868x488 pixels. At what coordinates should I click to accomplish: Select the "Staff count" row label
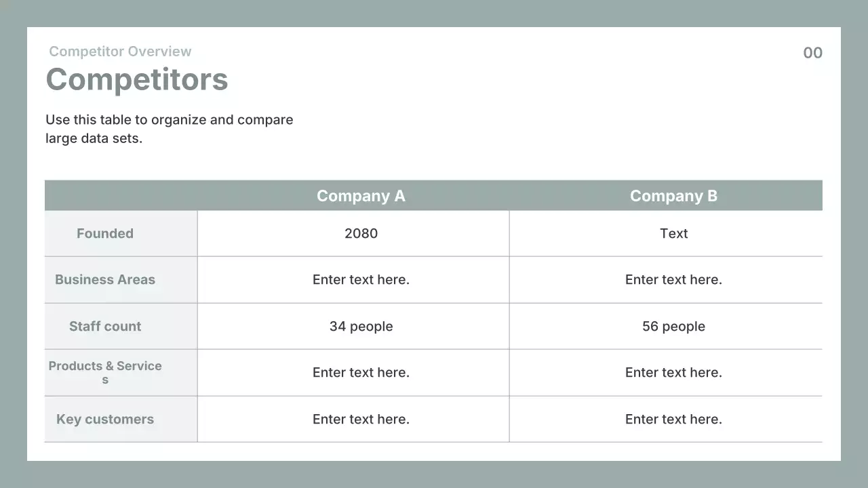tap(105, 327)
